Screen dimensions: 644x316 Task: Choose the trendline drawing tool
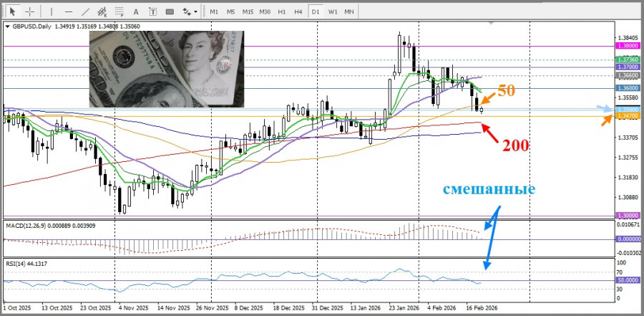click(85, 11)
